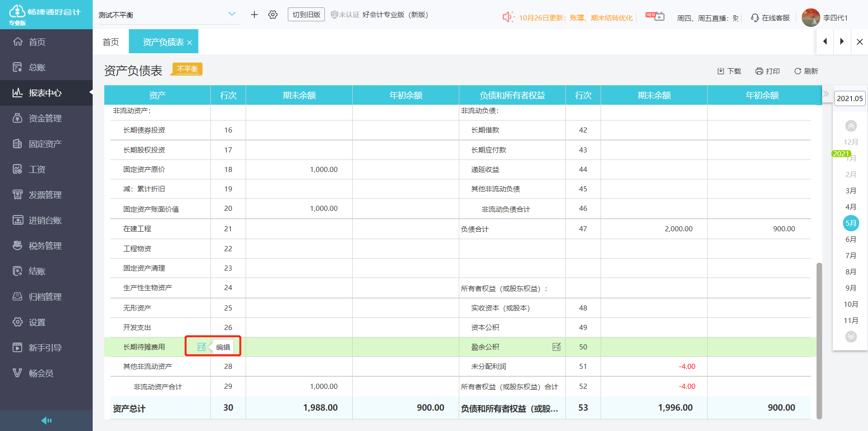Click the 固定资产原价 row label

144,170
